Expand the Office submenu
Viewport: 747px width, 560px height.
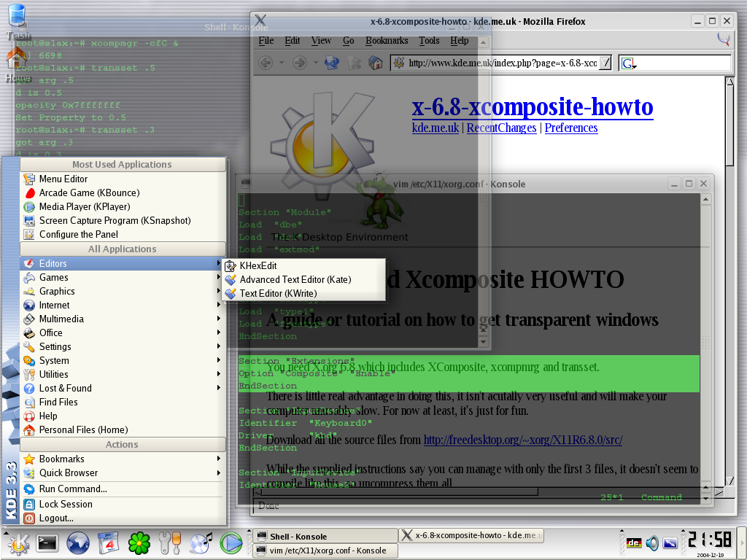123,332
